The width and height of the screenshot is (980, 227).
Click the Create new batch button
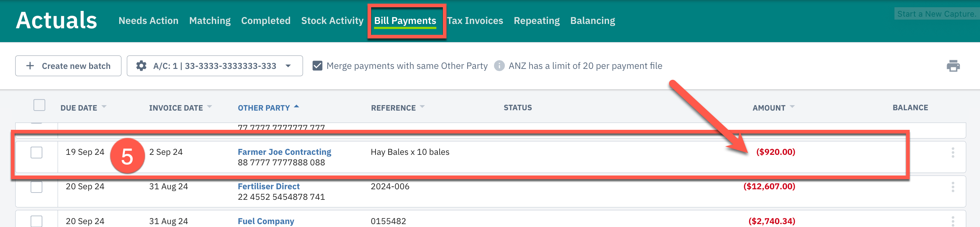point(68,66)
